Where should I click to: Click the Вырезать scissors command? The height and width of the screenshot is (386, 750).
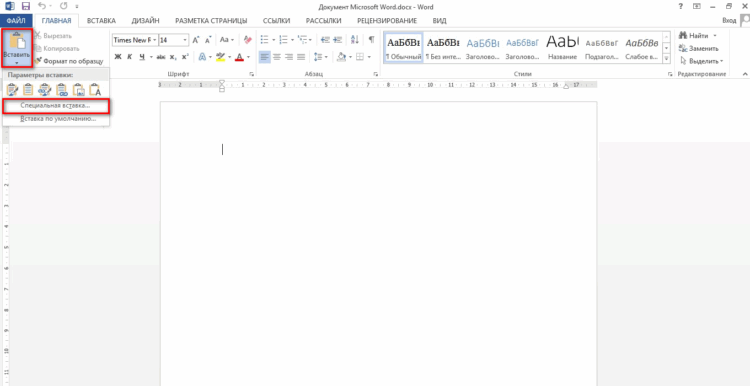(x=53, y=36)
